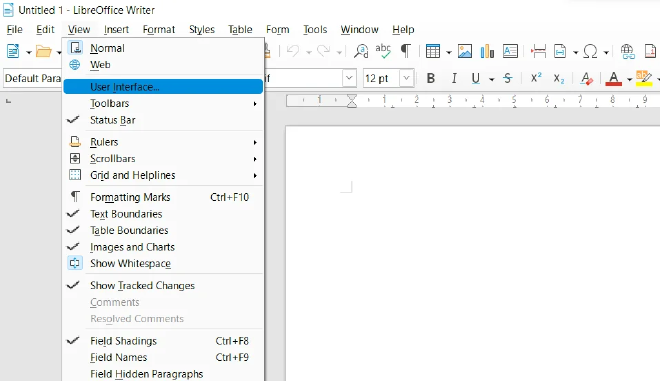This screenshot has height=381, width=660.
Task: Click the Superscript icon
Action: click(536, 78)
